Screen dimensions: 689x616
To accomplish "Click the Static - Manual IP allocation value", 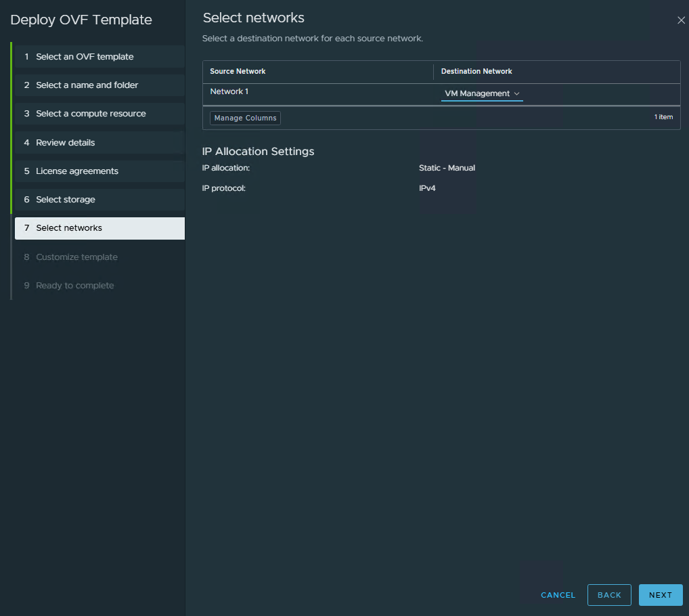I will tap(447, 168).
